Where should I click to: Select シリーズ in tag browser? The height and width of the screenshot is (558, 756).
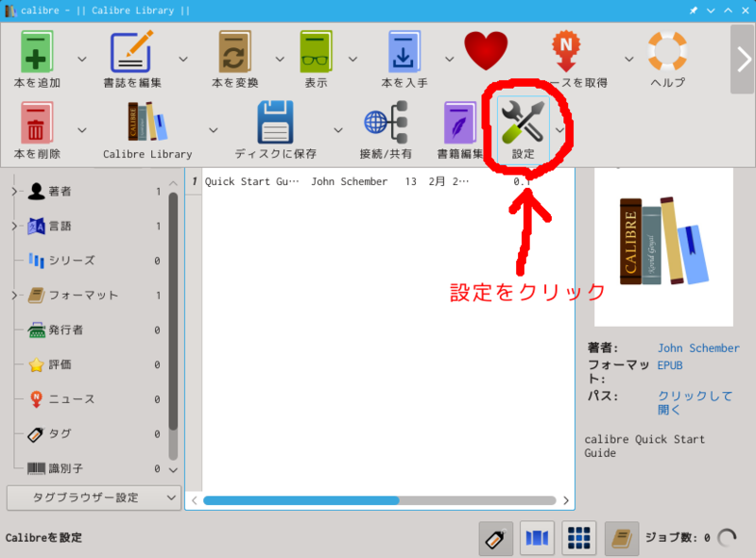coord(72,261)
